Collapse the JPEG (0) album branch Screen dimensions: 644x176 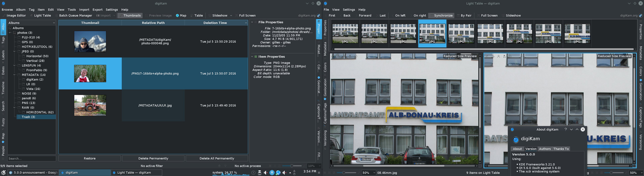[x=14, y=51]
